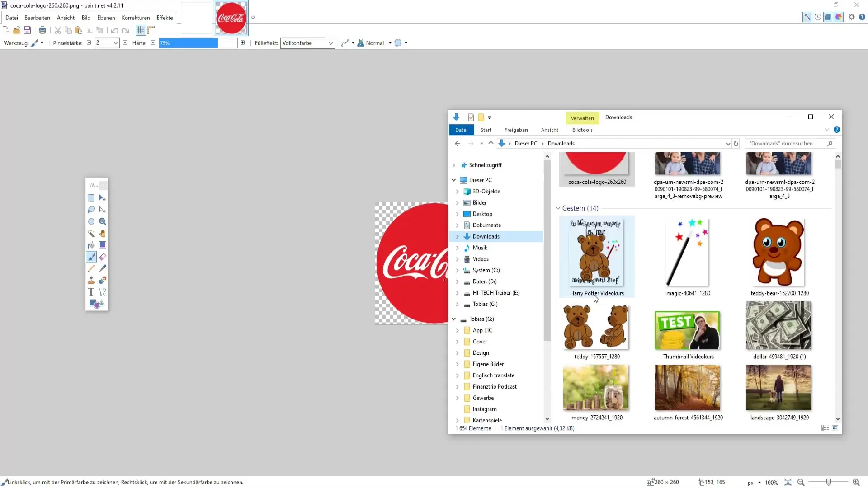
Task: Refresh the Downloads folder view
Action: [736, 144]
